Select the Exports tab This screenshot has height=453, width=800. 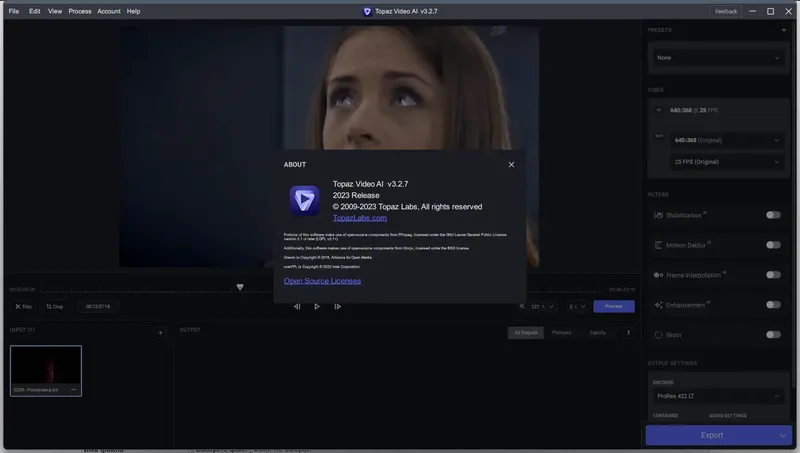tap(597, 333)
